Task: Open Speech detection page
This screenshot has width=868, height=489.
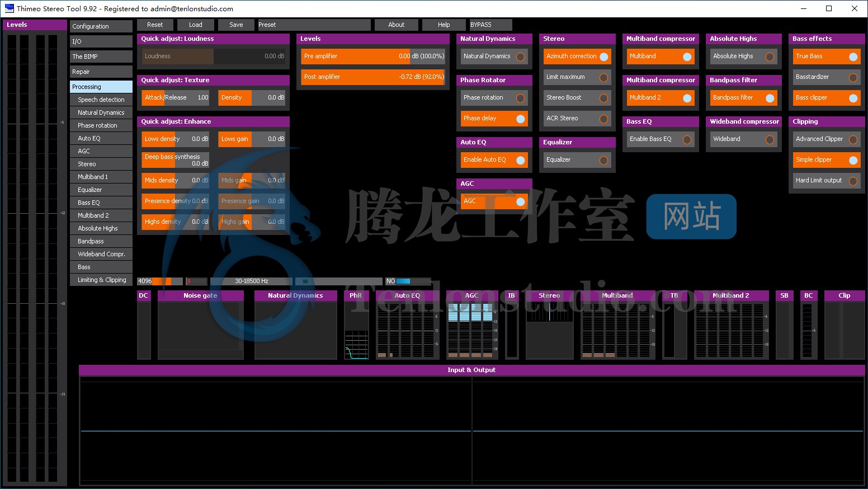Action: [101, 100]
